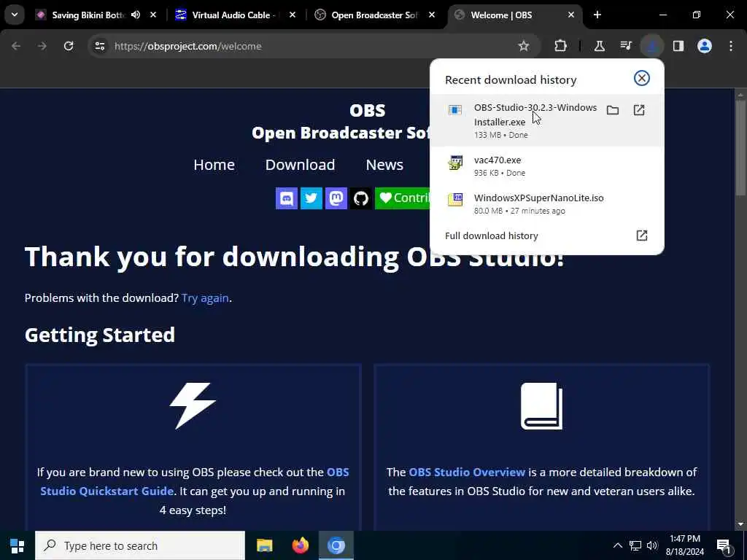Open the Chrome profile avatar
Screen dimensions: 747x560
click(x=705, y=46)
